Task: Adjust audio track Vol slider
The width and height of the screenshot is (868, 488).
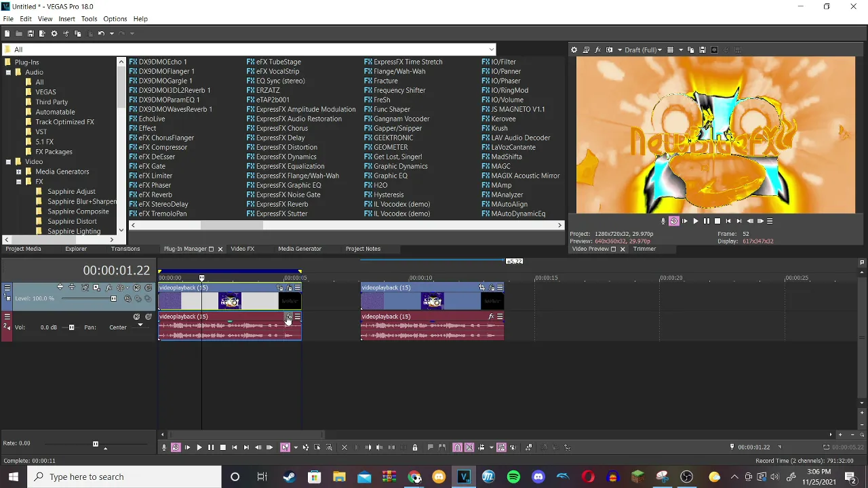Action: point(71,327)
